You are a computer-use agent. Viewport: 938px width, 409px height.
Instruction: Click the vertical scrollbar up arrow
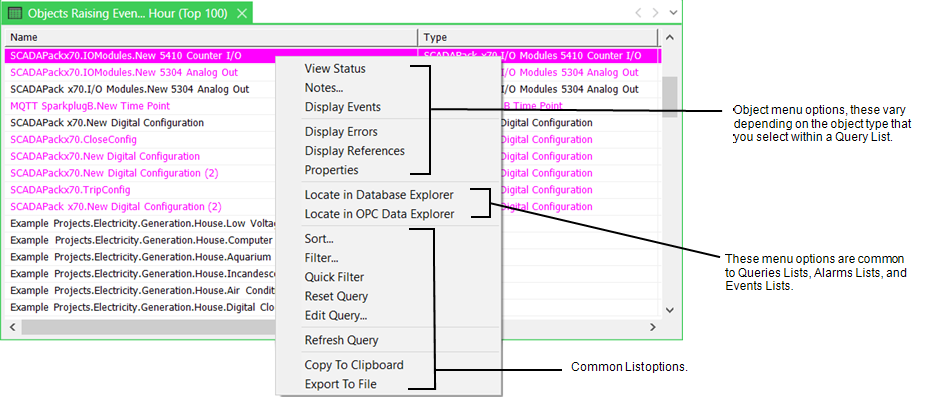pos(670,37)
